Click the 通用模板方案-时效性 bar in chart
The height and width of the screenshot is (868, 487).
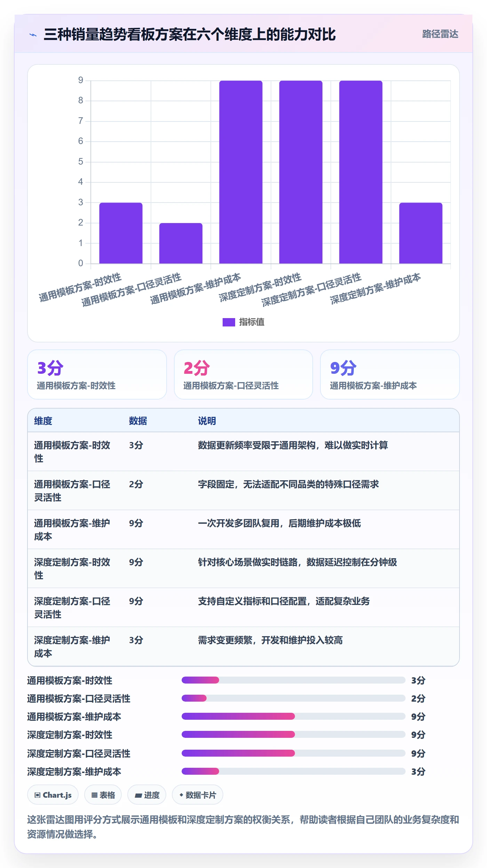point(121,233)
